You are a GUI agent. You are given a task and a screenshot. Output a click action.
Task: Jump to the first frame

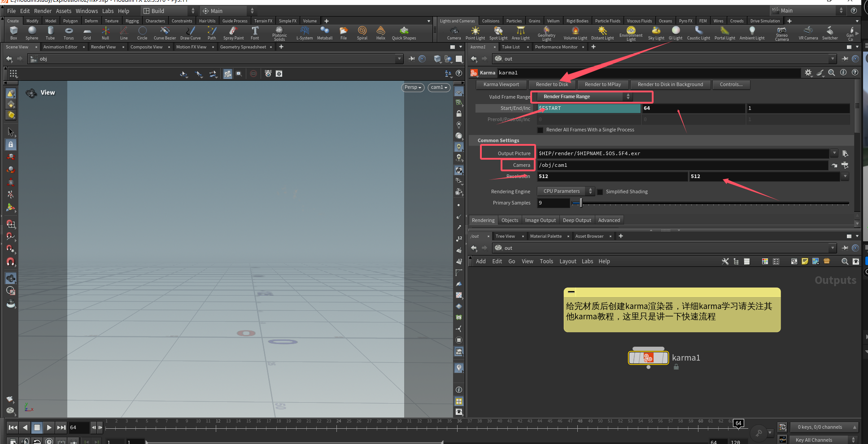(13, 427)
